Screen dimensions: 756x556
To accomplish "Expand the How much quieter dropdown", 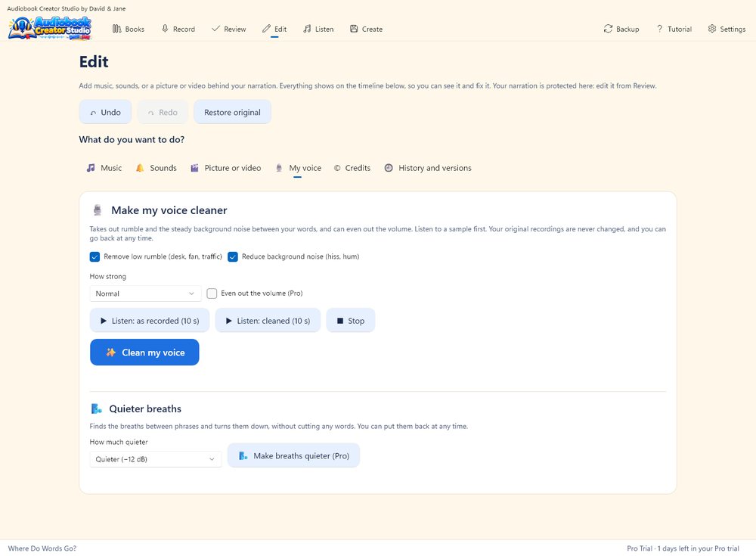I will tap(156, 459).
